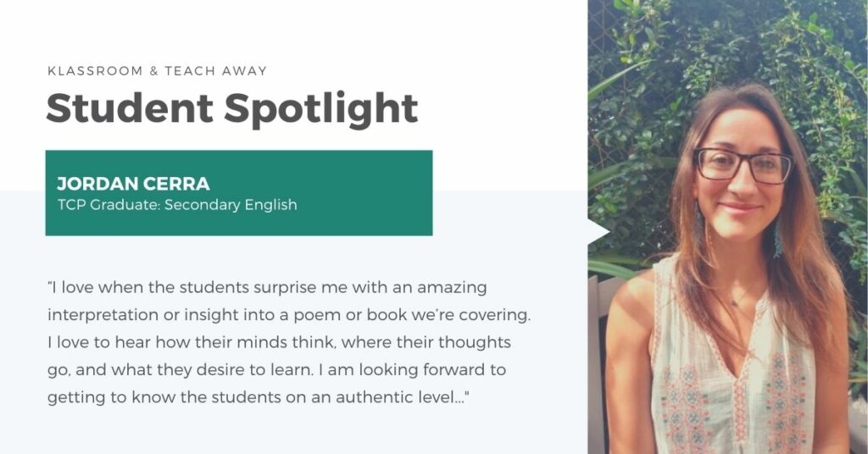Viewport: 868px width, 454px height.
Task: Click the turquoise earring in the photo
Action: point(778,238)
